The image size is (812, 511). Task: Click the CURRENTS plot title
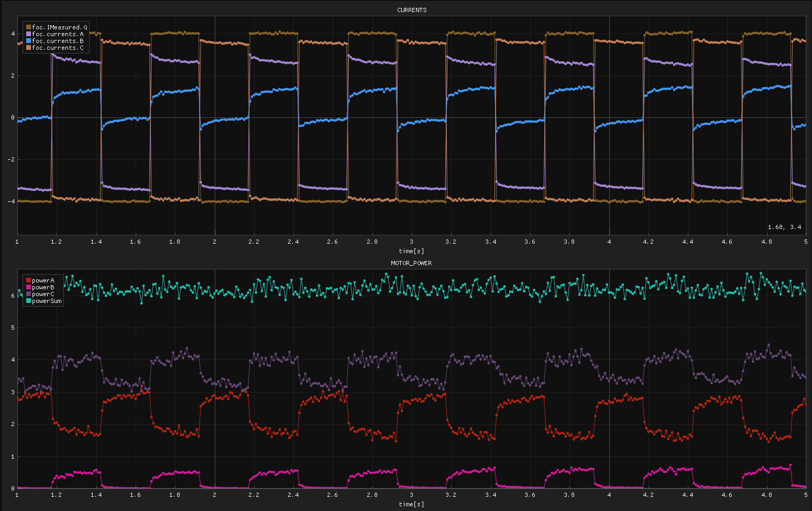tap(412, 10)
